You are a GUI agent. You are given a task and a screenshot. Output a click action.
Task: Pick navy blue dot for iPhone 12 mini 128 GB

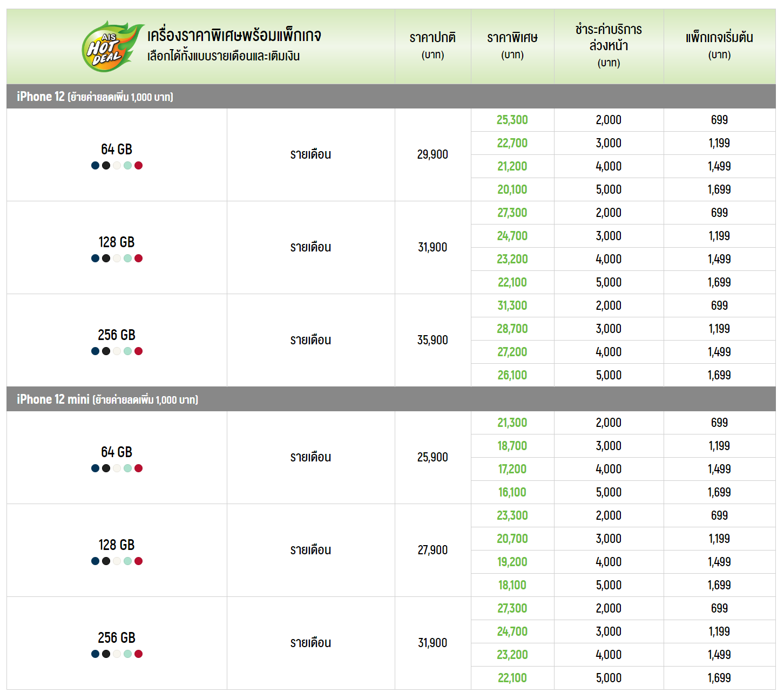(95, 561)
